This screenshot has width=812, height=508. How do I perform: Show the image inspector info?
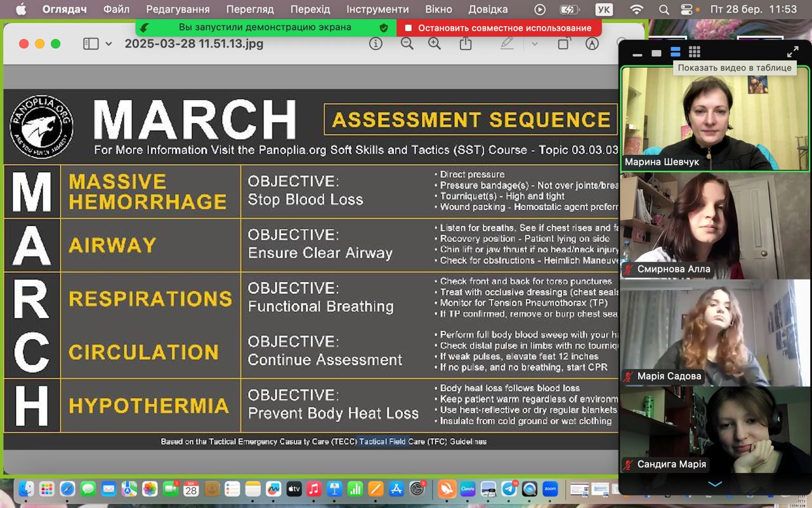click(376, 43)
